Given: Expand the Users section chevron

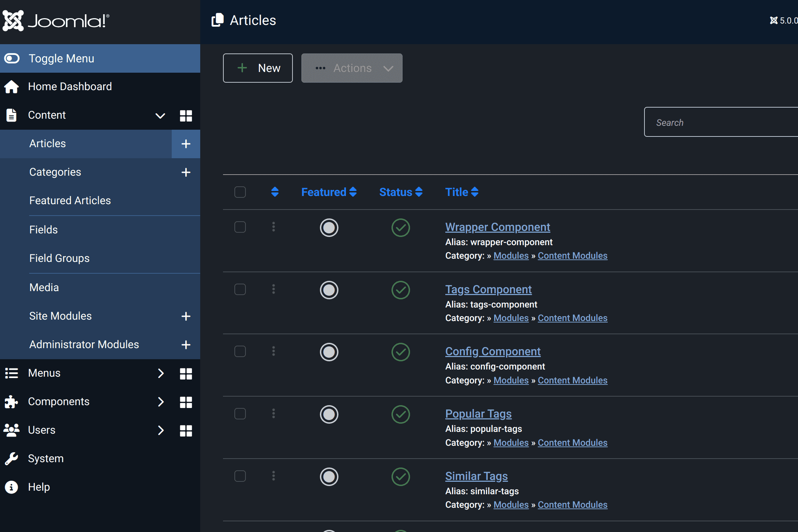Looking at the screenshot, I should pos(161,430).
